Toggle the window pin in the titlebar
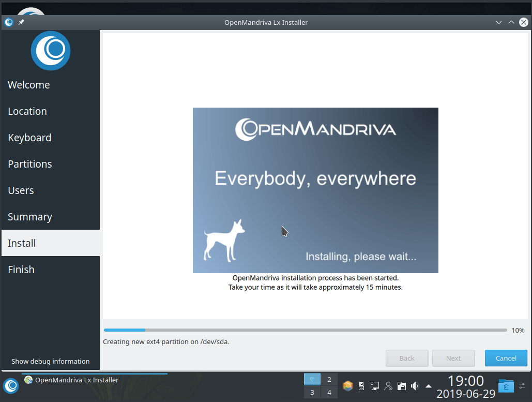 point(21,22)
